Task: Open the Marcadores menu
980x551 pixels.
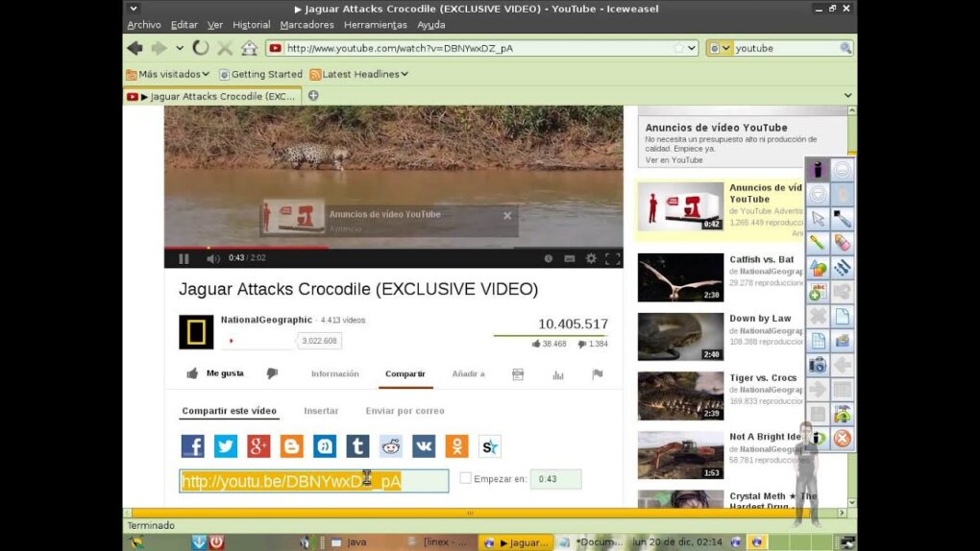Action: [x=306, y=25]
